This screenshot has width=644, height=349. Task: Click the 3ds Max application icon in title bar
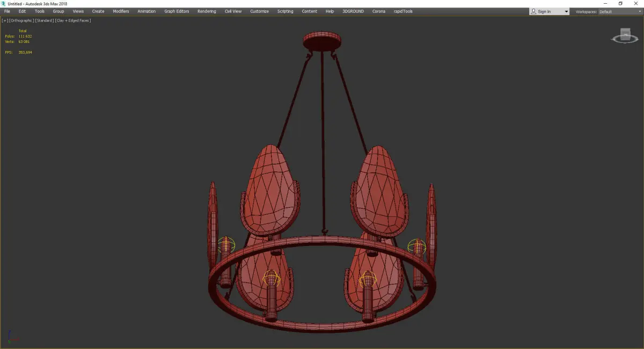point(3,3)
